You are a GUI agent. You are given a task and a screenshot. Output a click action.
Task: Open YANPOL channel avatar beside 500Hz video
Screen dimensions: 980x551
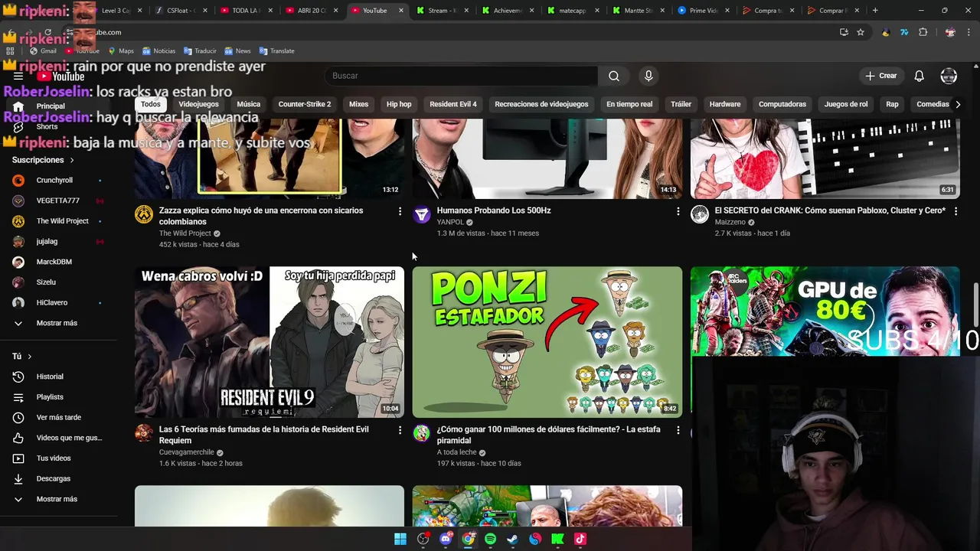pos(422,215)
